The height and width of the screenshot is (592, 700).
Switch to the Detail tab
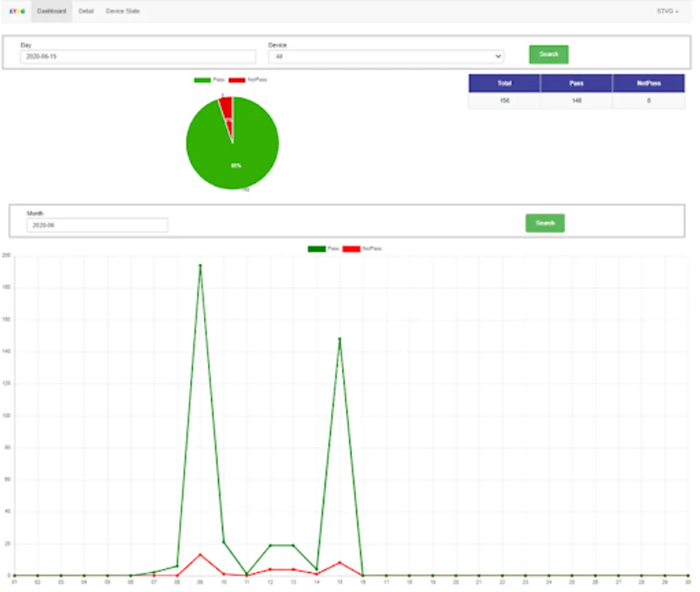click(86, 11)
